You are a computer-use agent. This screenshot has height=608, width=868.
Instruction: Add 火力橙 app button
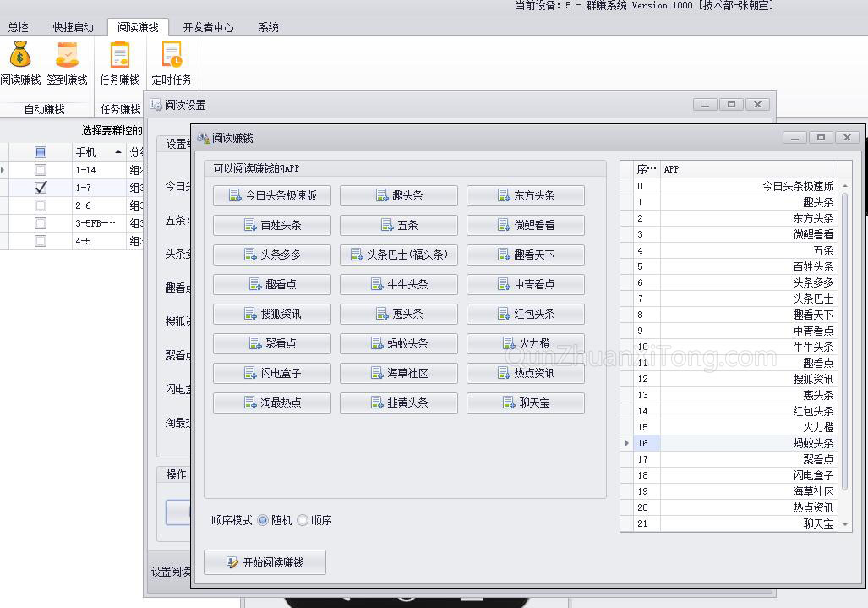click(x=526, y=344)
